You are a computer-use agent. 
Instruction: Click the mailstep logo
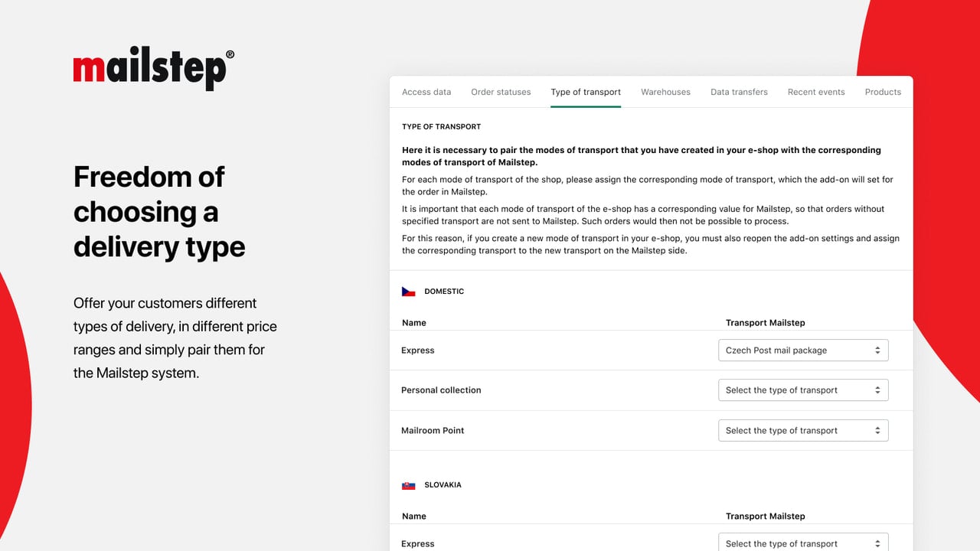(x=154, y=70)
